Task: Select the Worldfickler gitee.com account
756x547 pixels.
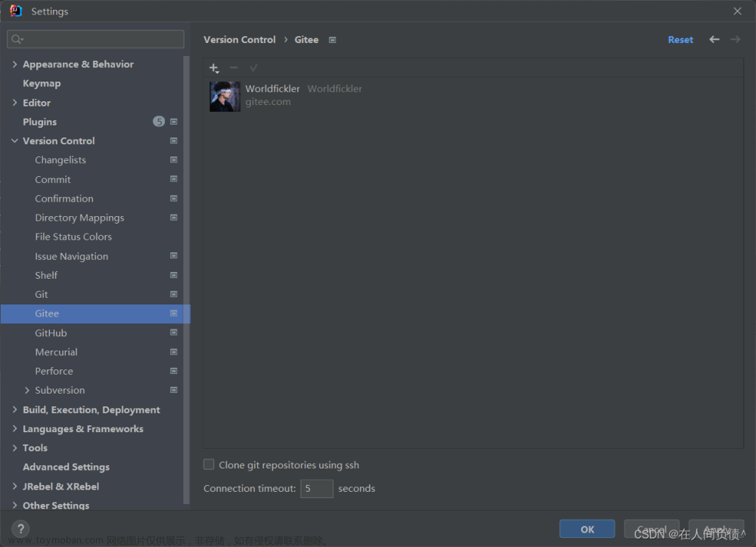Action: click(473, 96)
